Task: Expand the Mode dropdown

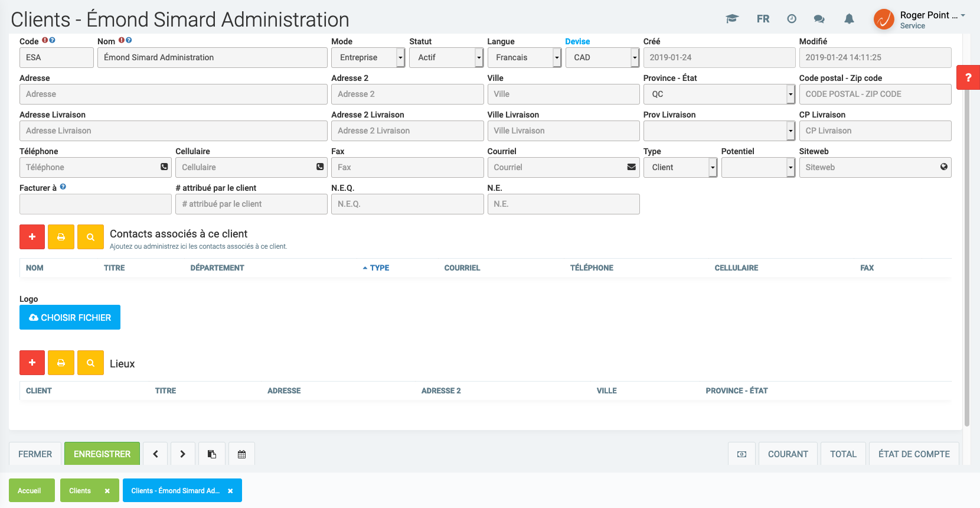Action: click(x=368, y=57)
